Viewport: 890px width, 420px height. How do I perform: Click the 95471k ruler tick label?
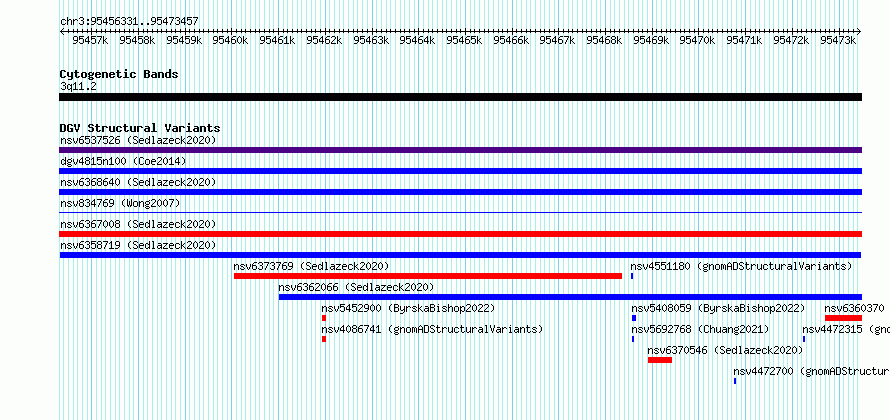click(x=744, y=40)
